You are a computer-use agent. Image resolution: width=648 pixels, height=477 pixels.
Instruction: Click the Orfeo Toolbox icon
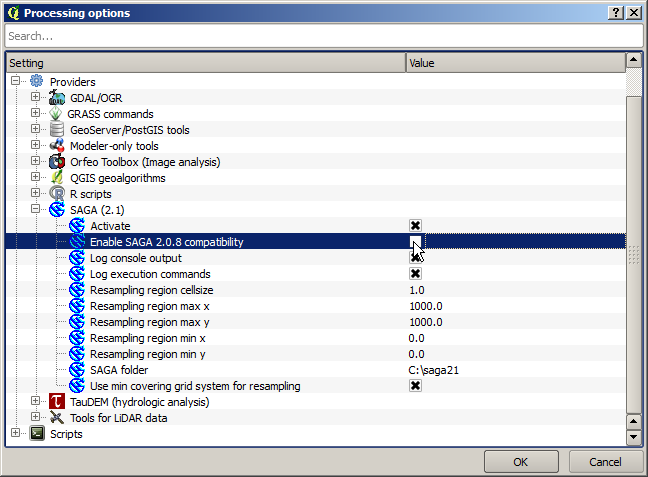(57, 162)
